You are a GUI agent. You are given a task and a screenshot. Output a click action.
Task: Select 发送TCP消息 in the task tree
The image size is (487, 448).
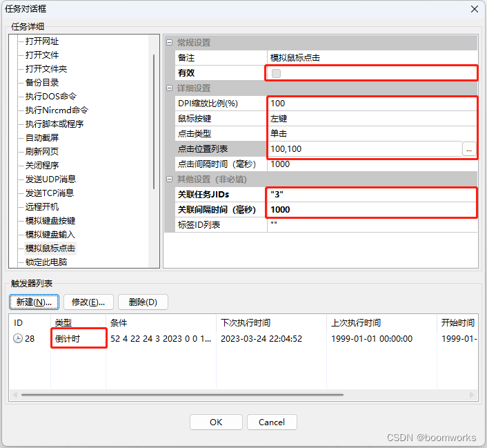pyautogui.click(x=50, y=193)
